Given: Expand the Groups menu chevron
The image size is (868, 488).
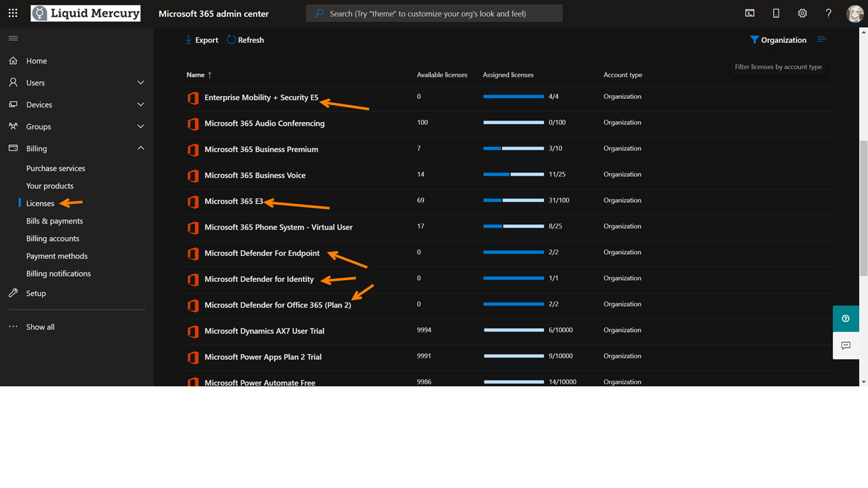Looking at the screenshot, I should tap(141, 126).
